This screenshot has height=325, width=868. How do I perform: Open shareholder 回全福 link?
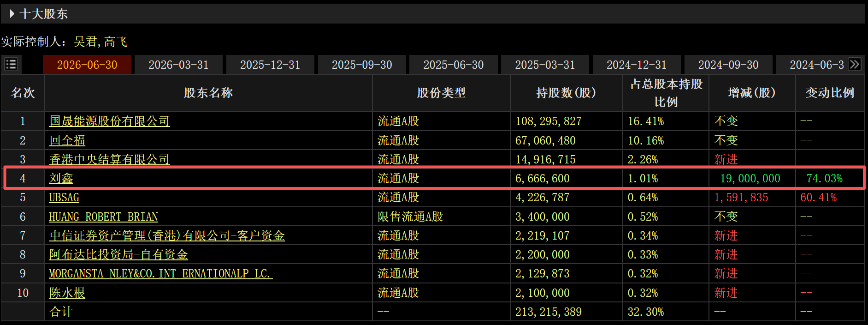click(67, 140)
